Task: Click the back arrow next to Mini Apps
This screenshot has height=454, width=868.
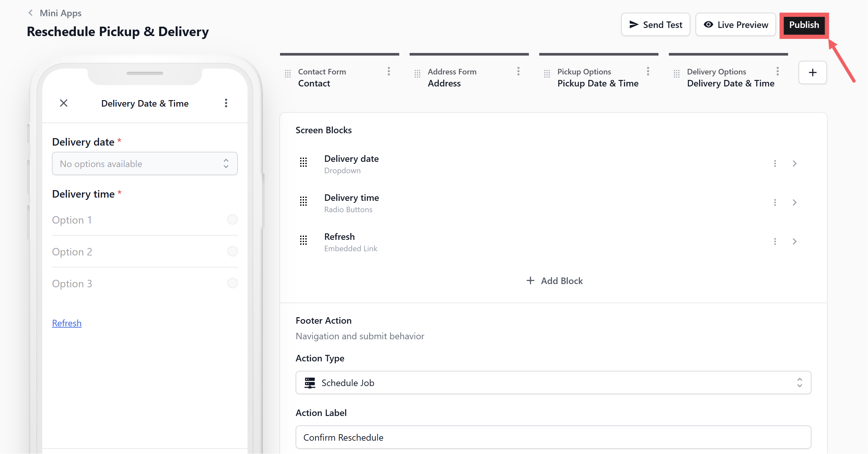Action: point(30,13)
